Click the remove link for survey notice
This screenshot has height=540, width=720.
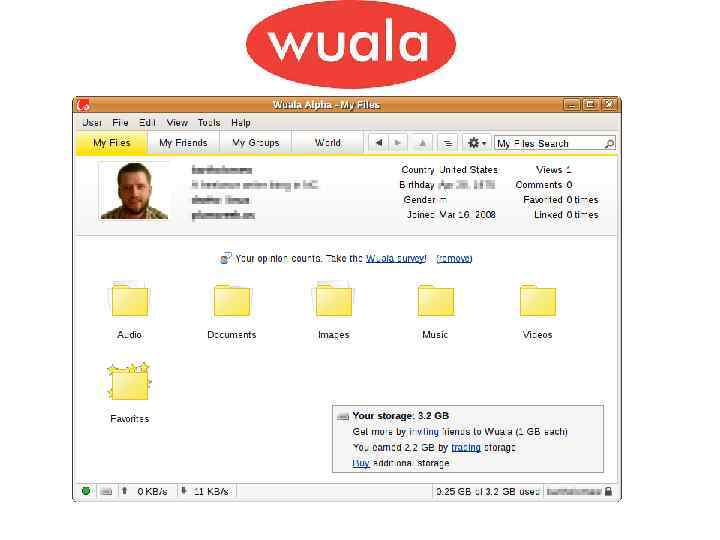click(x=454, y=259)
